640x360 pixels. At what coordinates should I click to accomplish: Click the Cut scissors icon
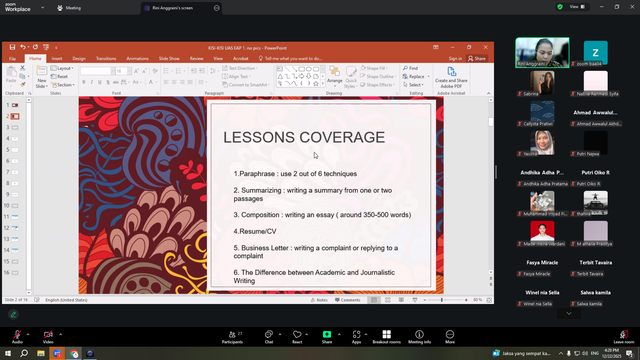pyautogui.click(x=22, y=68)
